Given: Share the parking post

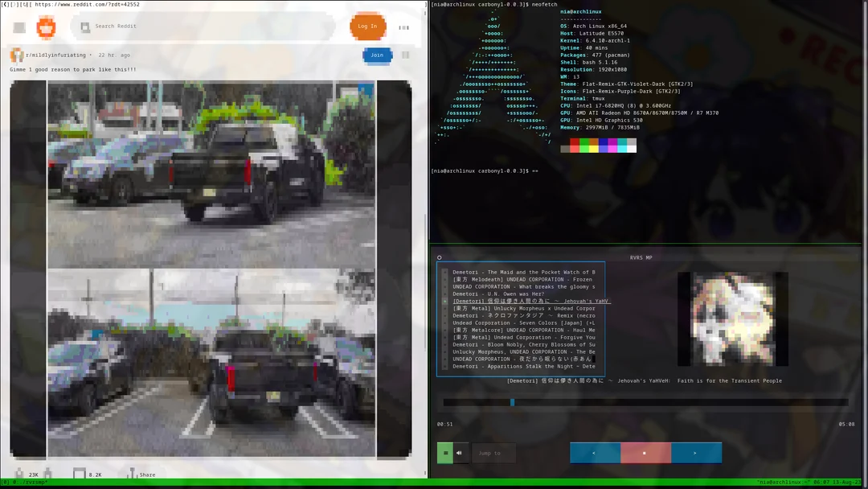Looking at the screenshot, I should click(141, 475).
